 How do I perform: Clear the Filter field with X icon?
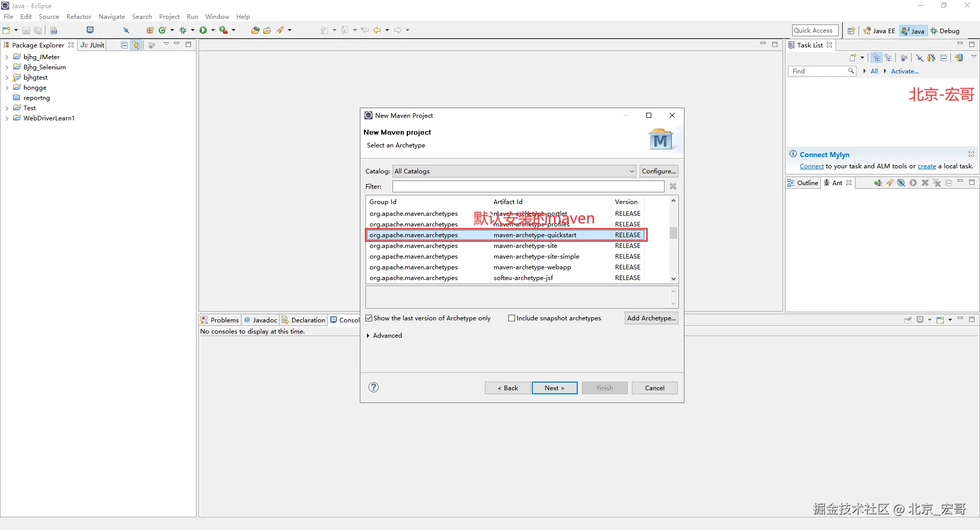tap(673, 187)
